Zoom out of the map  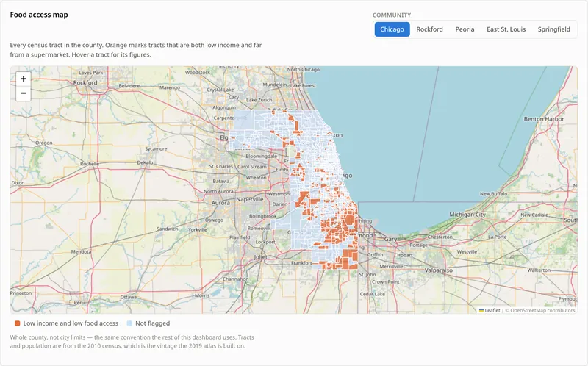[24, 93]
